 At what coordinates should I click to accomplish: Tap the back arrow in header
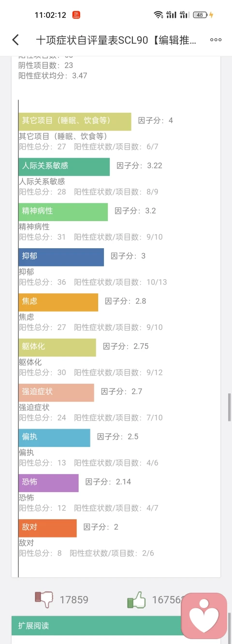[x=15, y=40]
